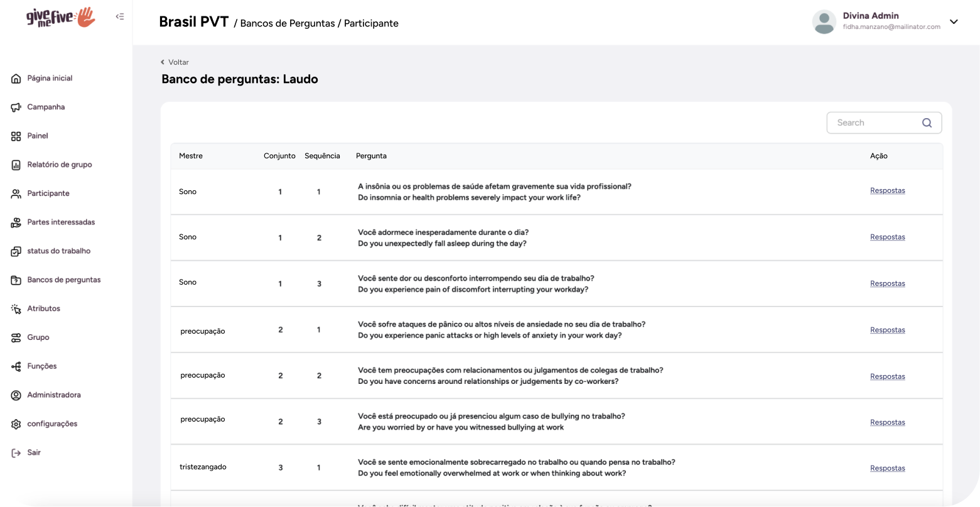Viewport: 980px width, 507px height.
Task: Click the Give Me Five logo
Action: 61,18
